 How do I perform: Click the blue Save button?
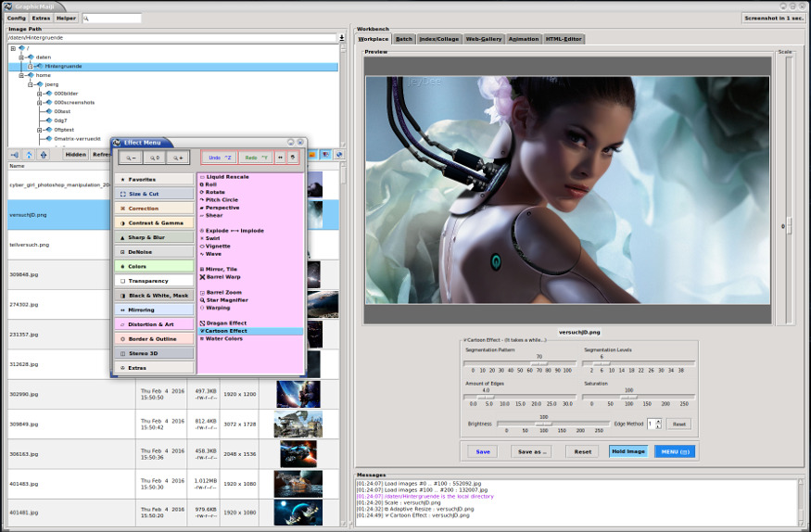pyautogui.click(x=483, y=451)
